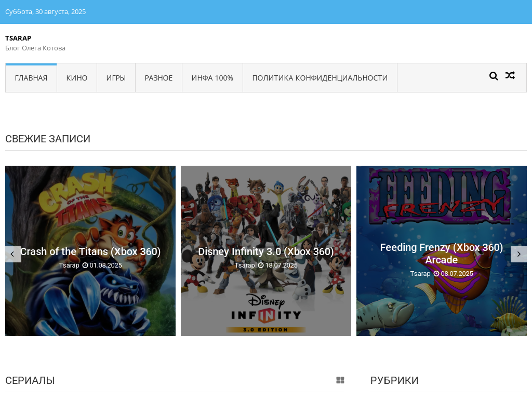Click the Рубрики widget heading
The height and width of the screenshot is (399, 532).
coord(394,380)
